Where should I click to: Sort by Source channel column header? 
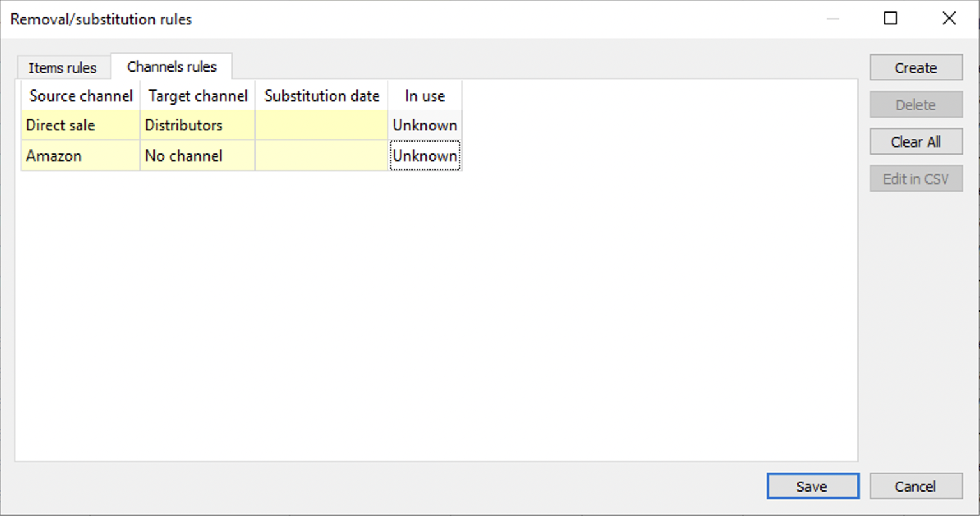[x=81, y=96]
